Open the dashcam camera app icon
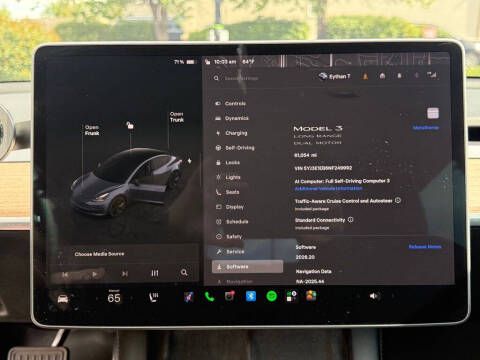This screenshot has height=360, width=480. [230, 296]
